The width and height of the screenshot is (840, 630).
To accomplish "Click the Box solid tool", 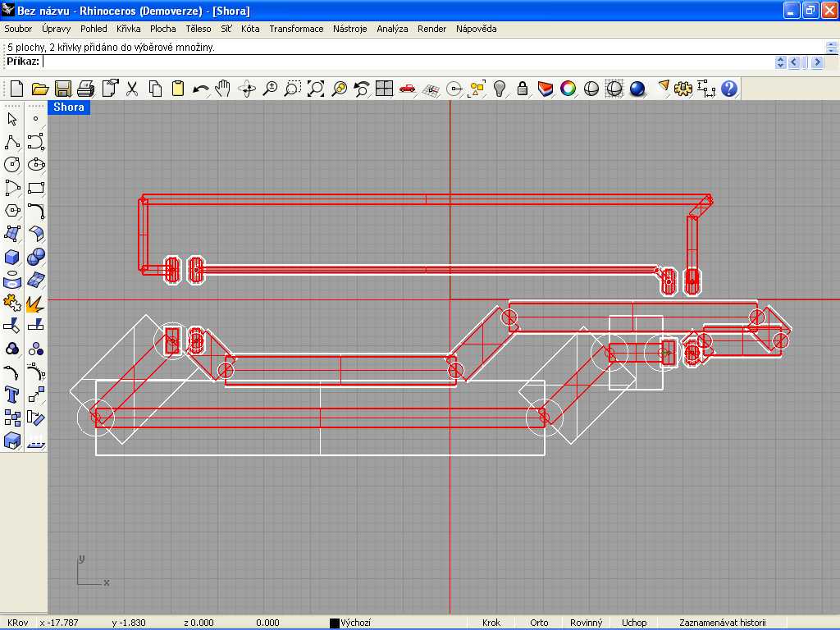I will click(12, 257).
